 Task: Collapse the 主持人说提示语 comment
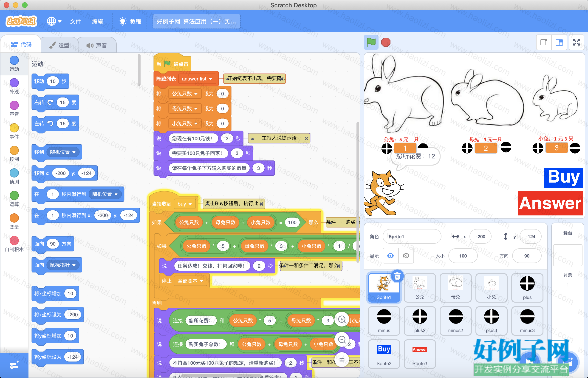pyautogui.click(x=253, y=139)
